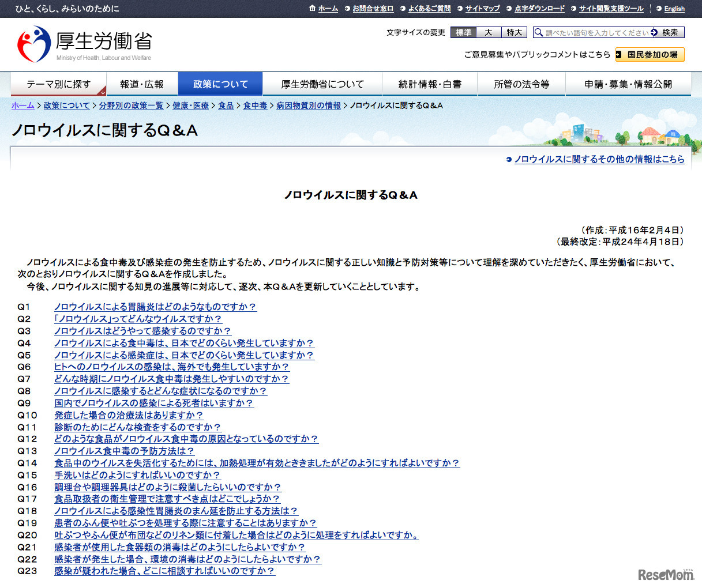This screenshot has width=702, height=588.
Task: Expand the テーマ別に探す menu
Action: tap(59, 84)
